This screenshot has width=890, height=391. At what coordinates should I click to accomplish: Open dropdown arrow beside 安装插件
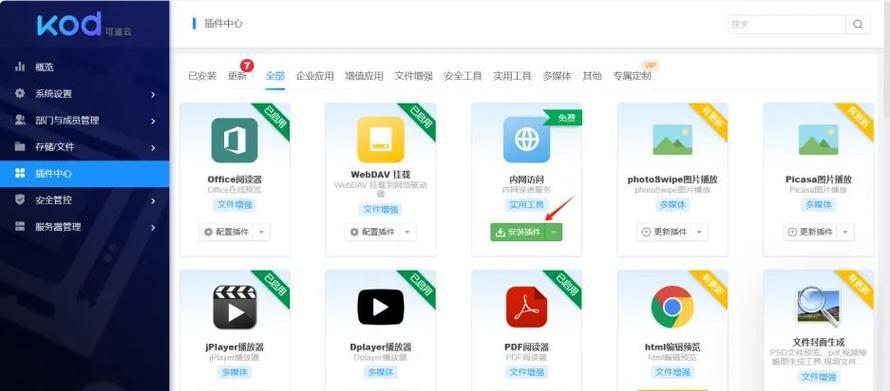click(554, 232)
